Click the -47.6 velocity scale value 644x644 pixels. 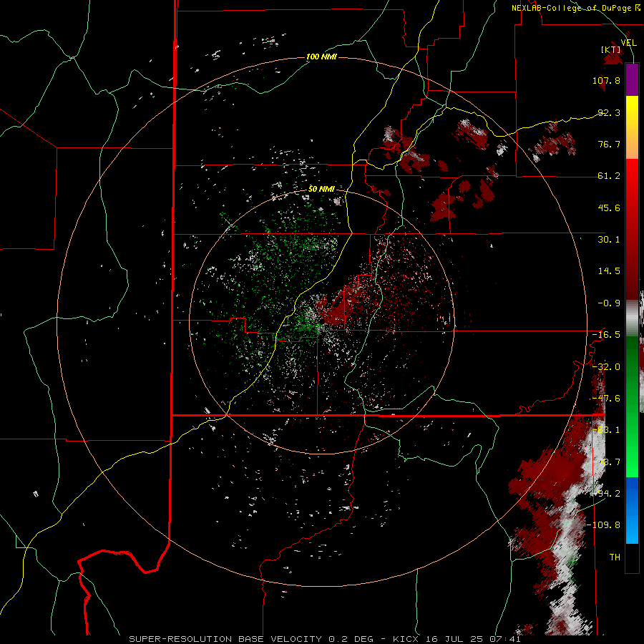pos(606,399)
